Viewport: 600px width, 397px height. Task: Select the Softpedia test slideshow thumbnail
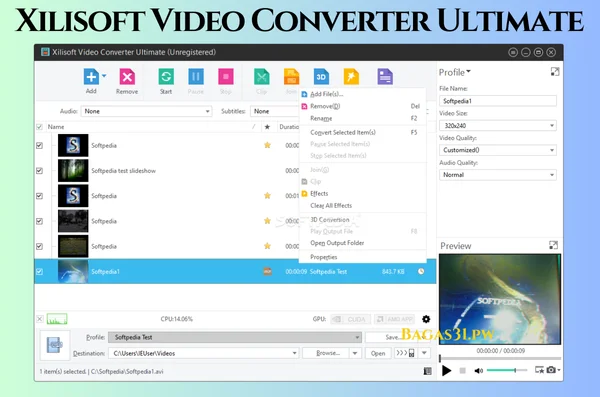click(x=73, y=171)
